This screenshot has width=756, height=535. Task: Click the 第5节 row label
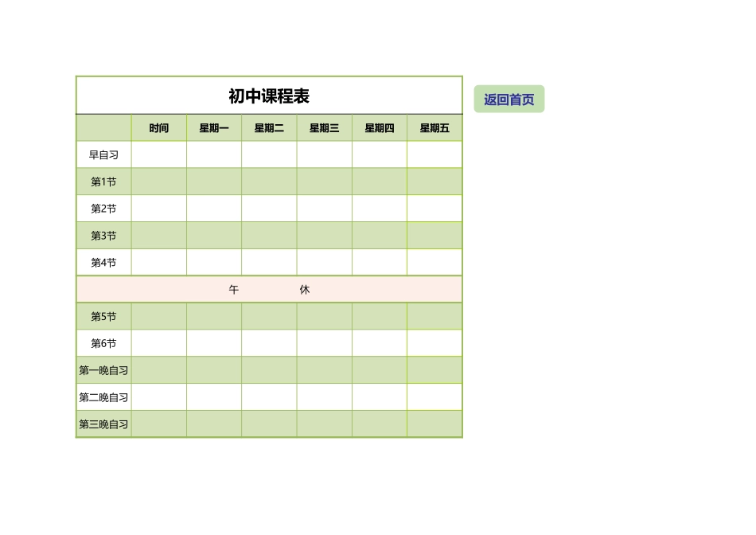(x=103, y=316)
